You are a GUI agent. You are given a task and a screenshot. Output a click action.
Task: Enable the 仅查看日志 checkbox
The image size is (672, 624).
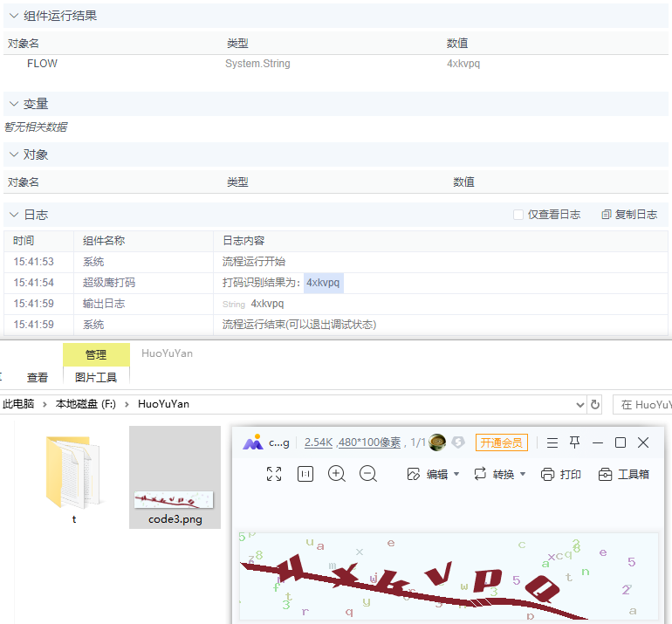[518, 215]
